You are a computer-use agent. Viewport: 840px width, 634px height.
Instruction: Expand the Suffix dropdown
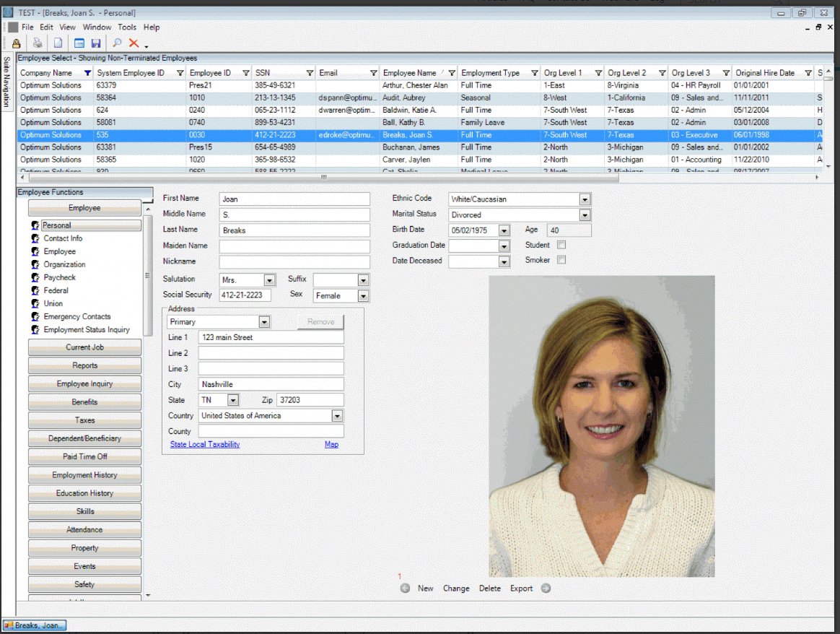pyautogui.click(x=363, y=280)
